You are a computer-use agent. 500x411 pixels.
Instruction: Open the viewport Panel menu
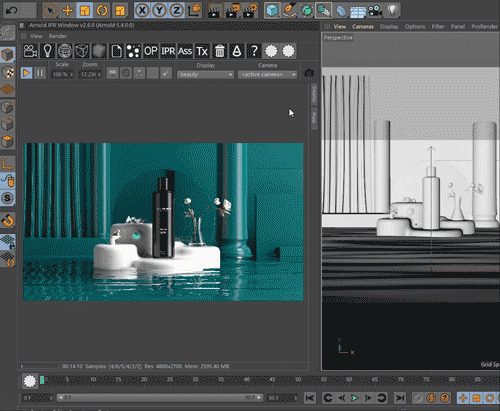pyautogui.click(x=458, y=27)
